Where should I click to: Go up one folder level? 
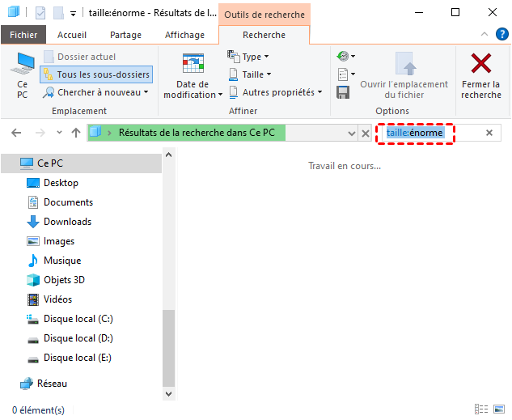click(x=76, y=133)
